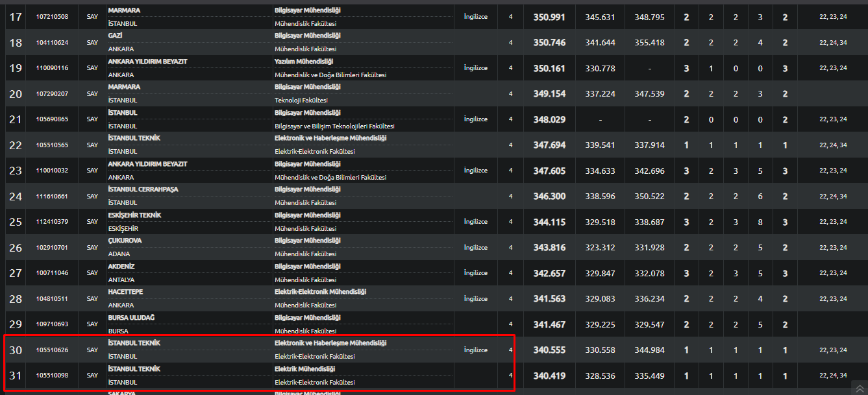This screenshot has height=395, width=868.
Task: Open ESKİŞEHİR TEKNİK university name
Action: [134, 215]
